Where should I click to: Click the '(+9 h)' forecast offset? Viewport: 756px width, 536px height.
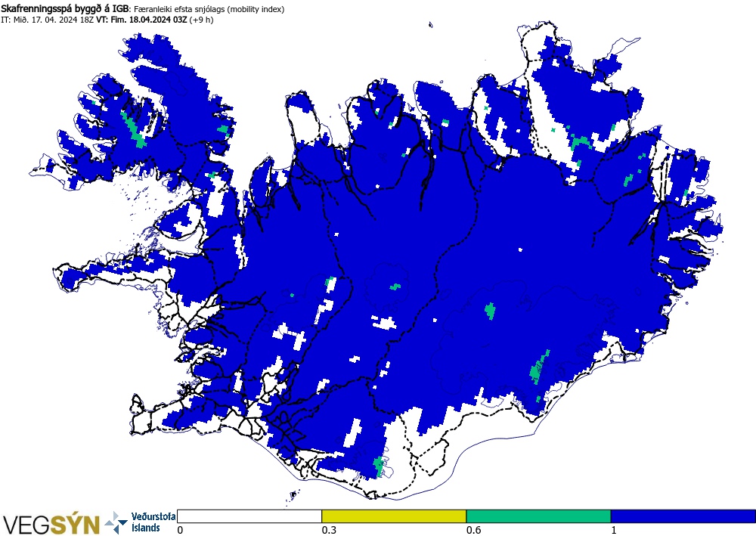tap(202, 20)
